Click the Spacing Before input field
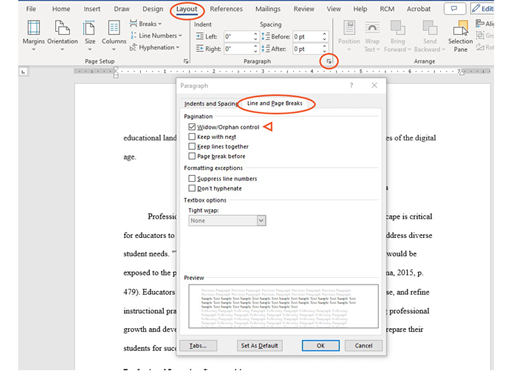The width and height of the screenshot is (513, 374). coord(307,36)
